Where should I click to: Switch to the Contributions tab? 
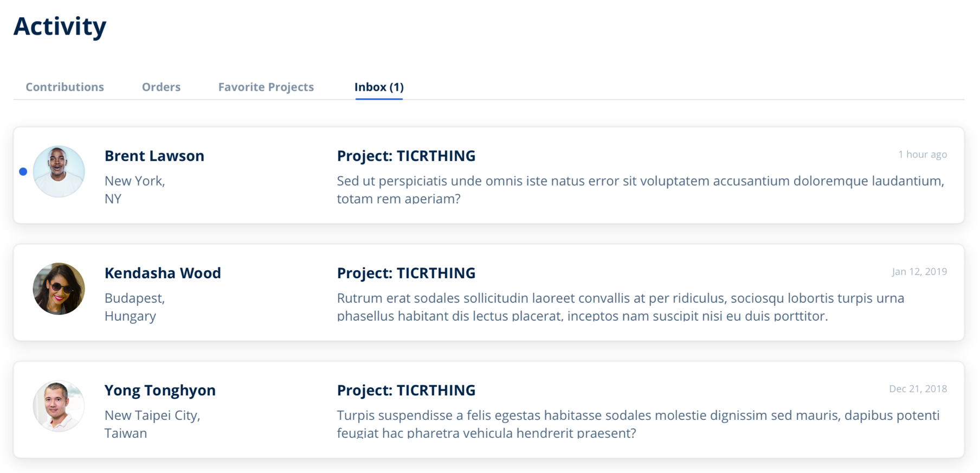tap(65, 87)
